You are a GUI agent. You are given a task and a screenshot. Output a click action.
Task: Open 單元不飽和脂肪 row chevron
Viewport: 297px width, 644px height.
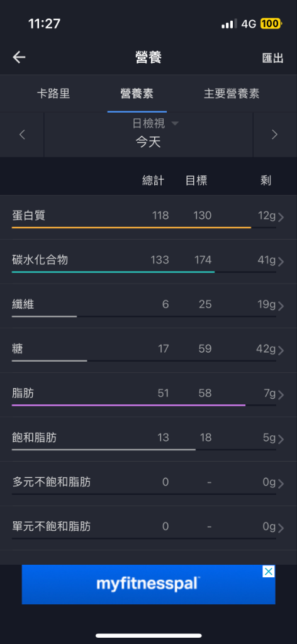(x=281, y=528)
